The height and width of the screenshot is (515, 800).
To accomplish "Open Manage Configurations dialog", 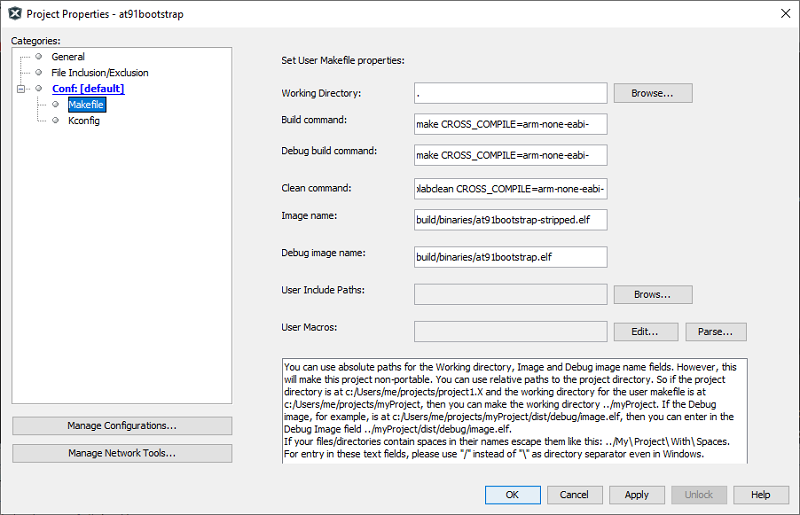I will click(122, 426).
